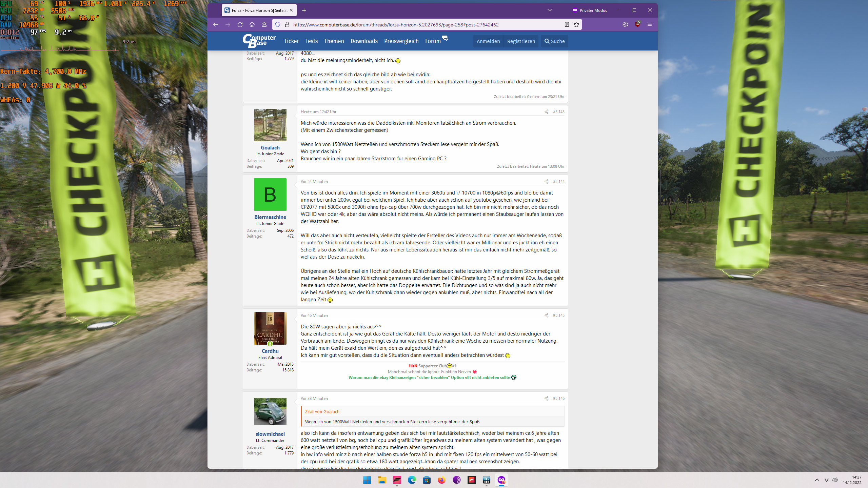
Task: Open the uBlock Origin extension icon
Action: 637,24
